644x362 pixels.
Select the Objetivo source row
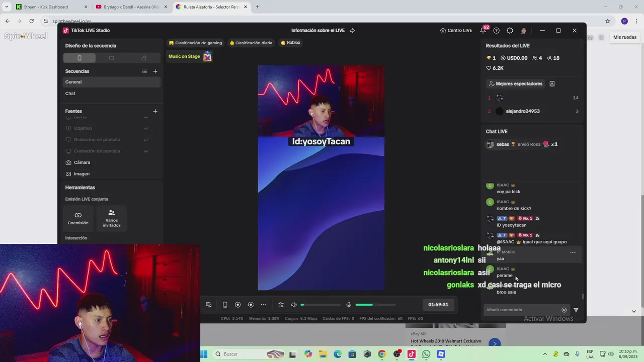tap(112, 128)
